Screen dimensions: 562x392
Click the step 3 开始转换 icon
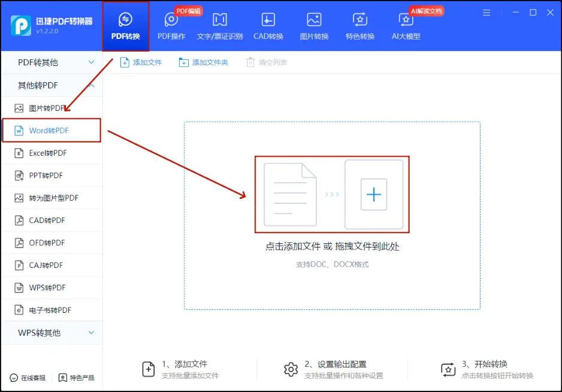[448, 369]
